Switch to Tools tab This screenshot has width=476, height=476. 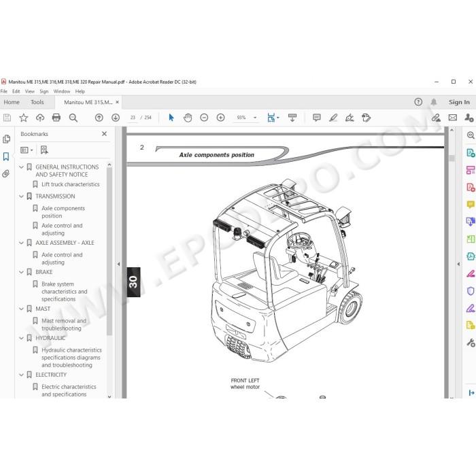(x=37, y=102)
